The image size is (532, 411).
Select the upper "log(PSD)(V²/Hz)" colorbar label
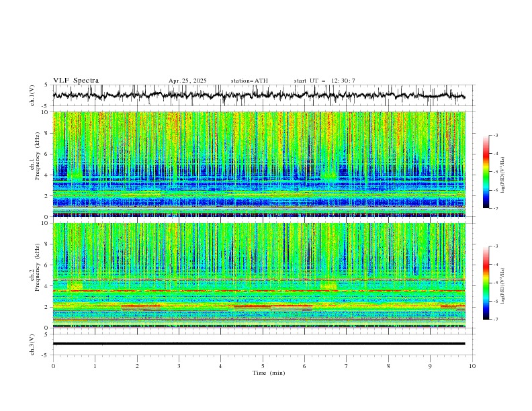pos(502,175)
